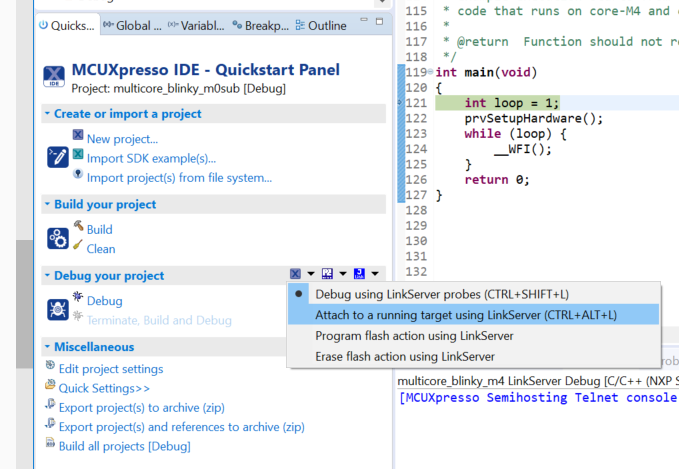Image resolution: width=679 pixels, height=469 pixels.
Task: Click the Import SDK example icon
Action: click(x=78, y=154)
